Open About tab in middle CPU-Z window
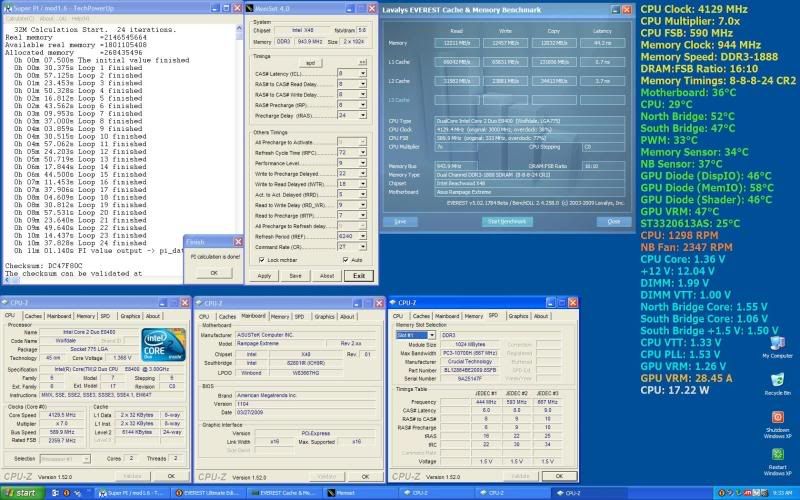The height and width of the screenshot is (500, 800). click(x=347, y=317)
